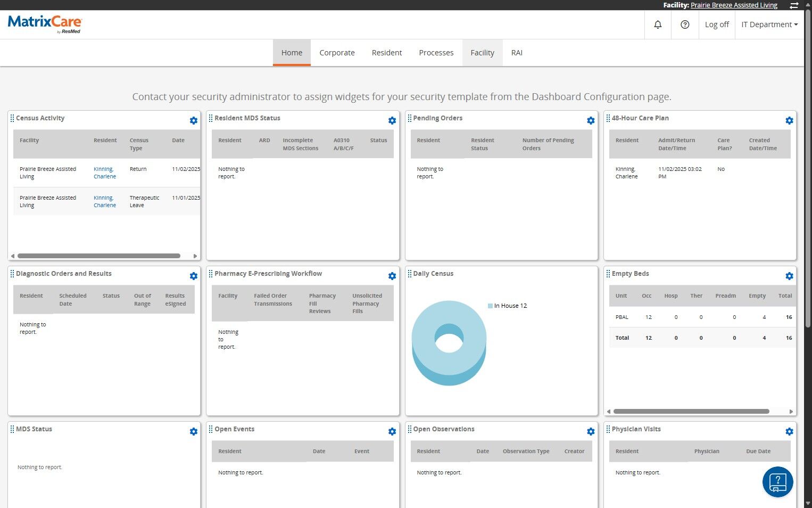Image resolution: width=812 pixels, height=508 pixels.
Task: Click the In House 12 legend swatch
Action: 490,306
